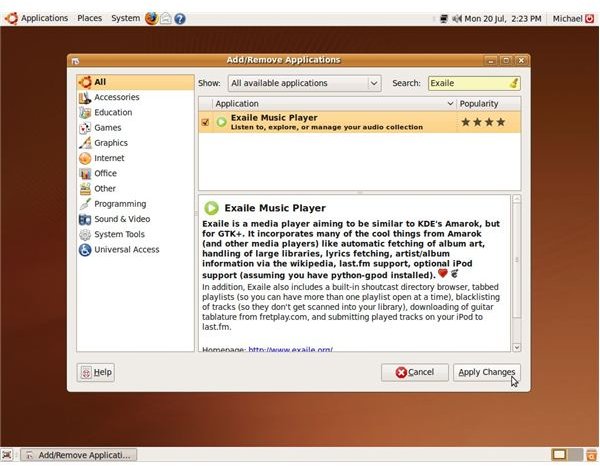Click the Exaile popularity stars
The width and height of the screenshot is (600, 466).
click(483, 122)
